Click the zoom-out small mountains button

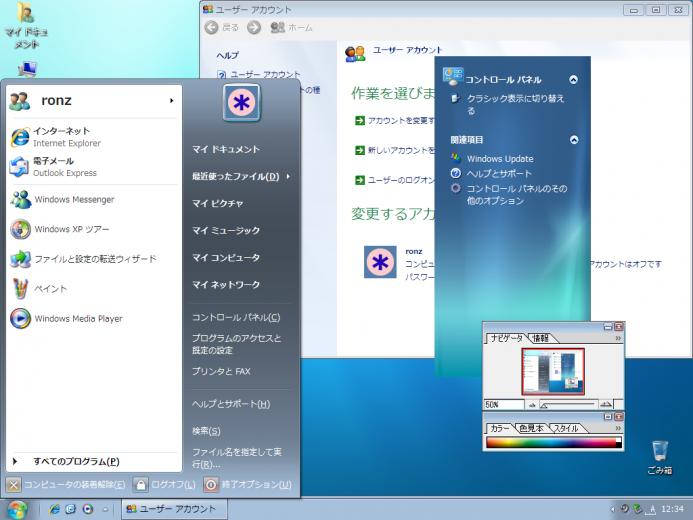[x=532, y=405]
